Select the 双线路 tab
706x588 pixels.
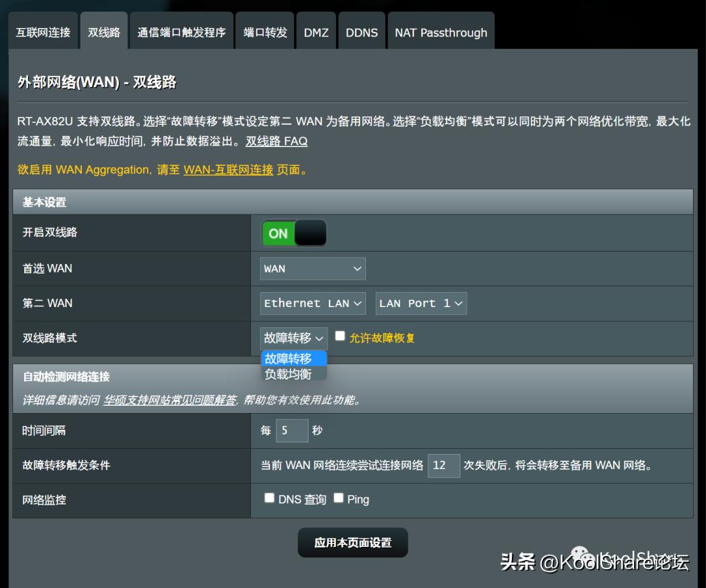tap(103, 31)
